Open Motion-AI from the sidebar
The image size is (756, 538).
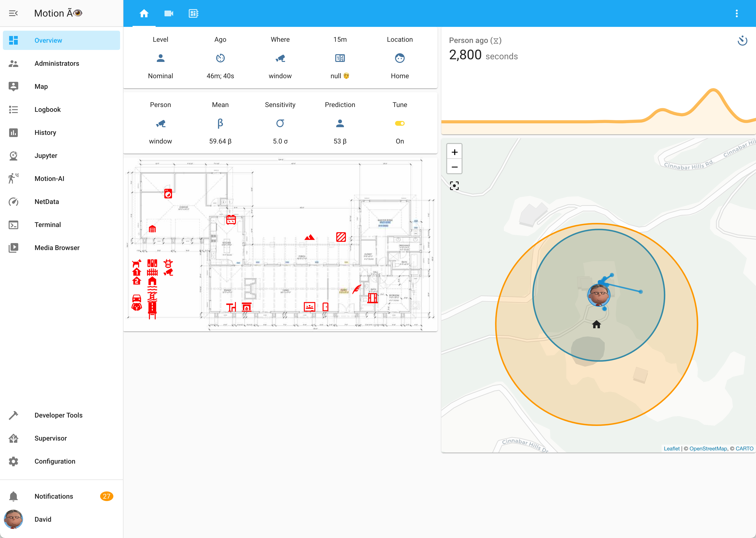(49, 179)
